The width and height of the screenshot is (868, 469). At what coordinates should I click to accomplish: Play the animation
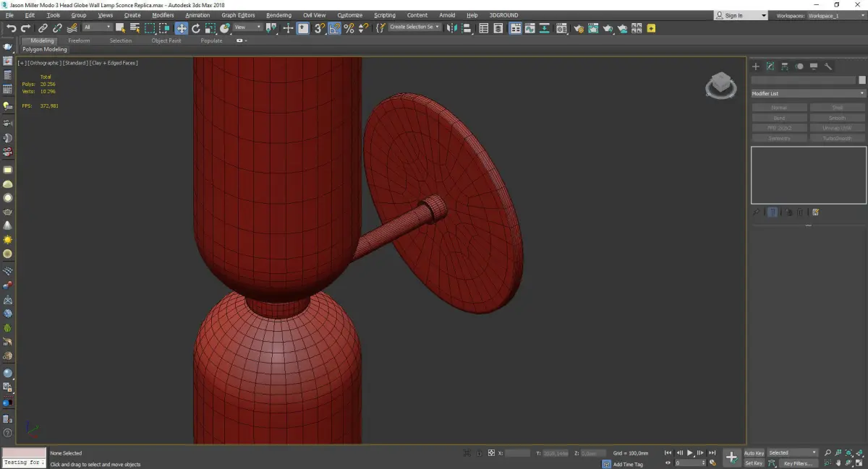click(x=690, y=453)
